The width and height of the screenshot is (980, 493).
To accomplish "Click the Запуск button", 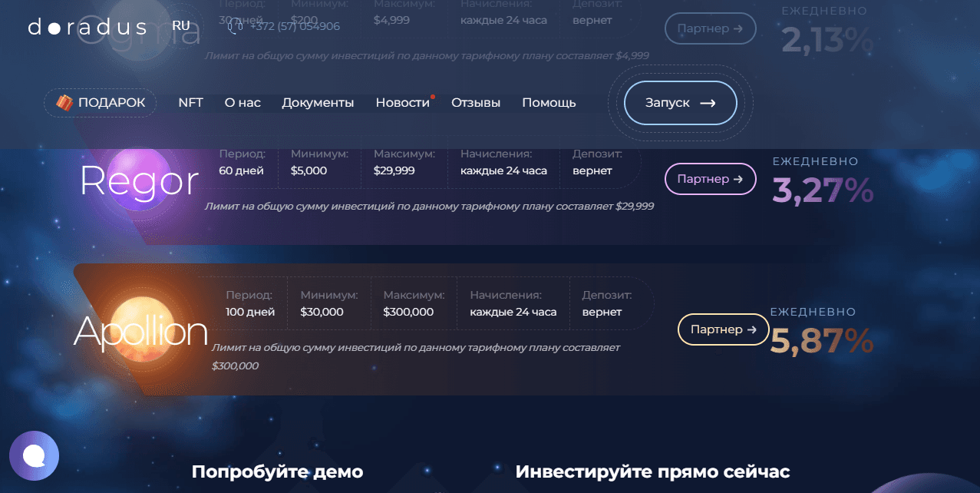I will 679,102.
